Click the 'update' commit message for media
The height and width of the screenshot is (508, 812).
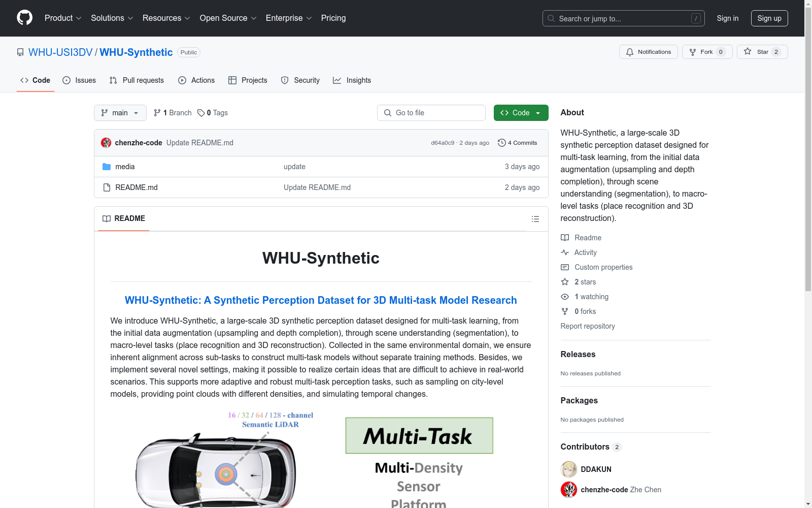click(294, 167)
